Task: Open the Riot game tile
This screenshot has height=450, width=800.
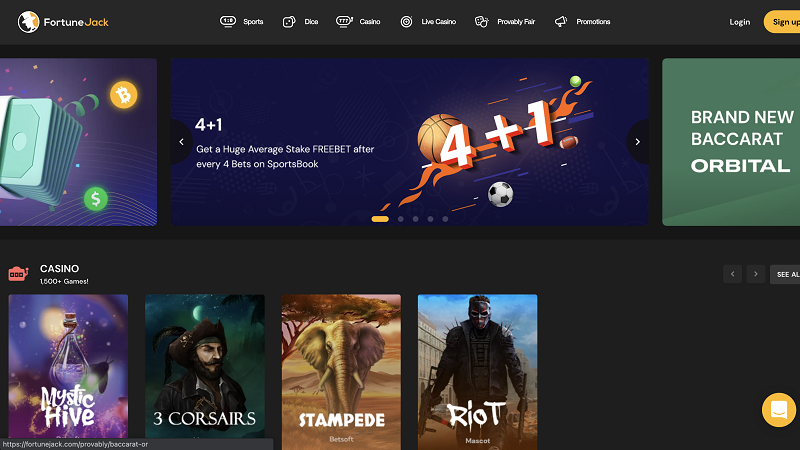Action: [478, 370]
